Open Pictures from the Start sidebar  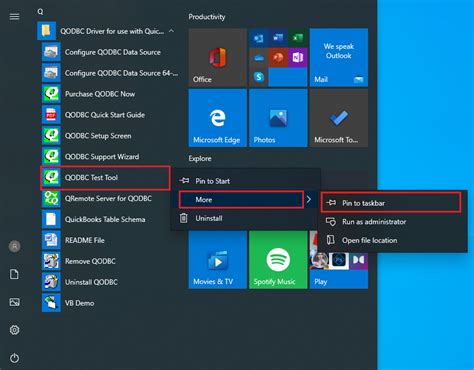14,302
